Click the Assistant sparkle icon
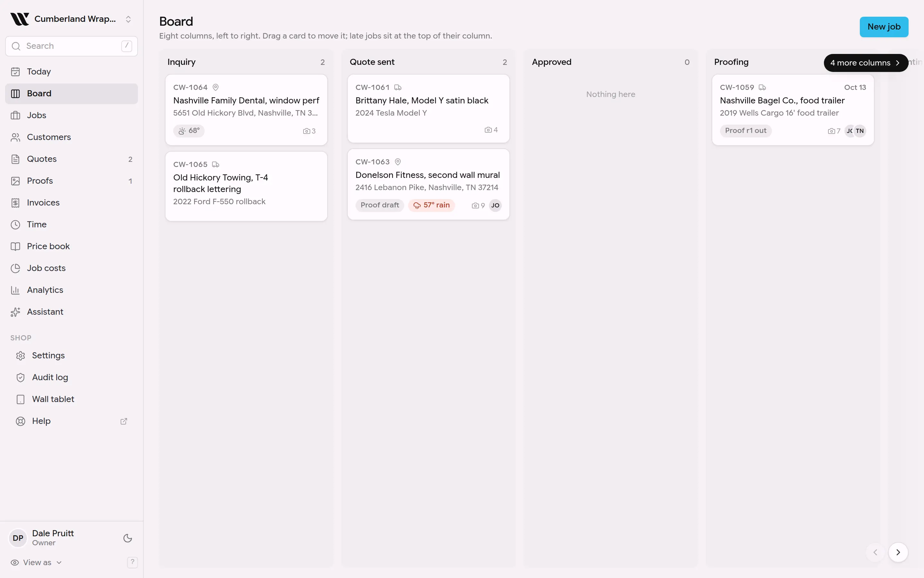The height and width of the screenshot is (578, 924). 15,312
